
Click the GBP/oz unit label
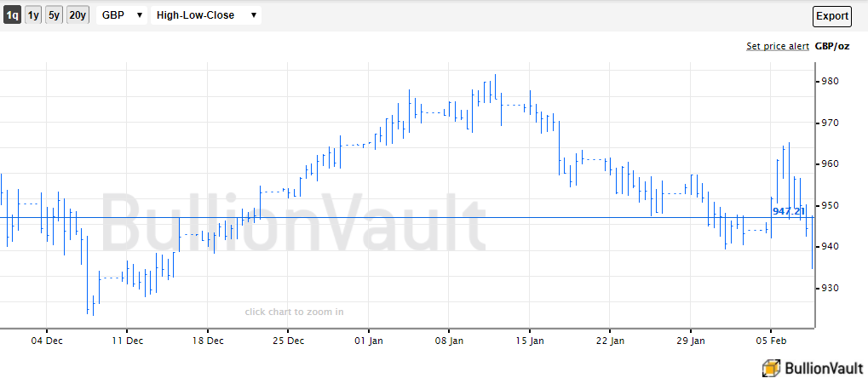[x=831, y=47]
